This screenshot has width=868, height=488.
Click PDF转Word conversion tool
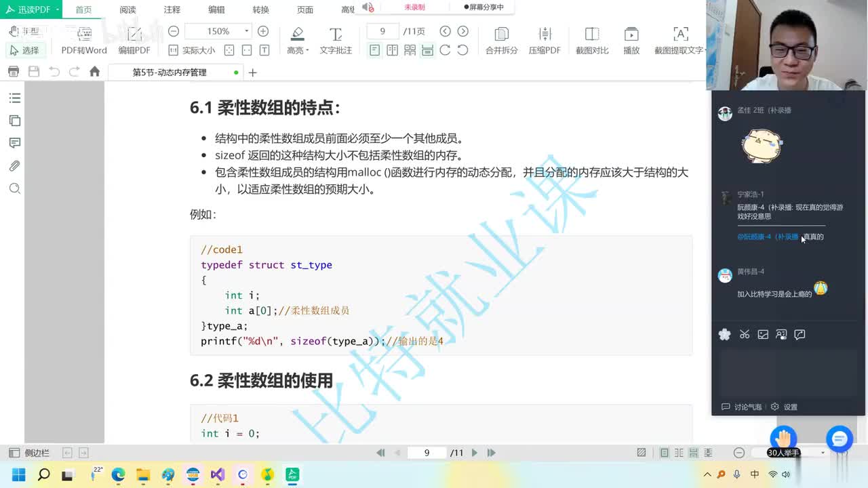point(84,41)
